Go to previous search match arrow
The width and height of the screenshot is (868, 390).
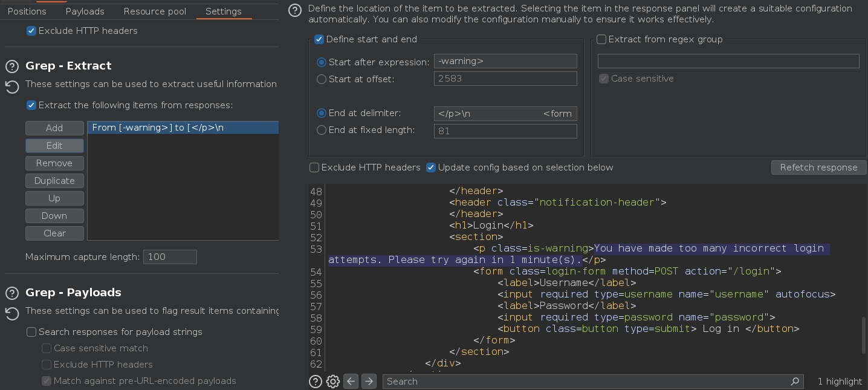coord(351,381)
